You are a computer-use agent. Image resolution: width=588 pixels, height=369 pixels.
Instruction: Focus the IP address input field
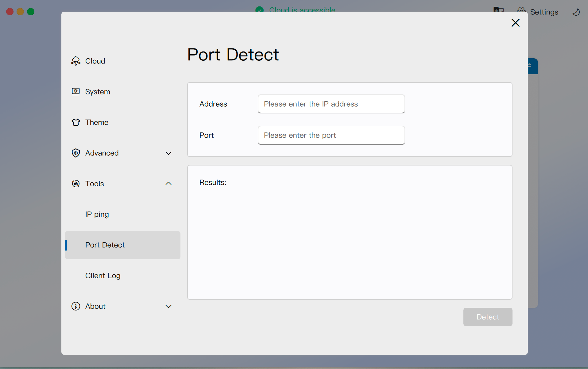point(331,104)
